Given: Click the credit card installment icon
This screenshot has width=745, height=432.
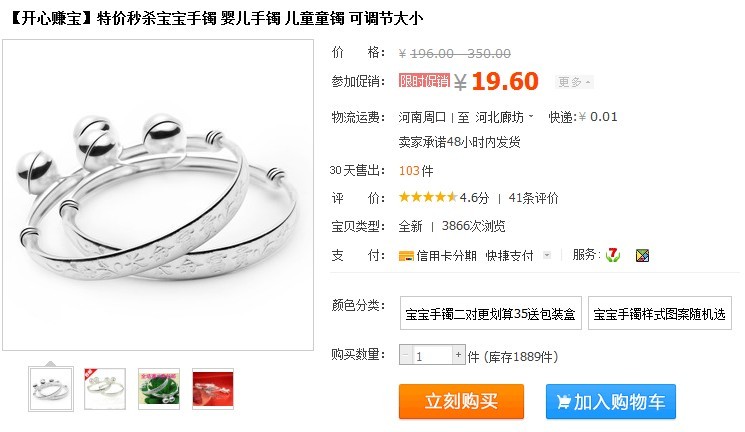Looking at the screenshot, I should tap(406, 256).
